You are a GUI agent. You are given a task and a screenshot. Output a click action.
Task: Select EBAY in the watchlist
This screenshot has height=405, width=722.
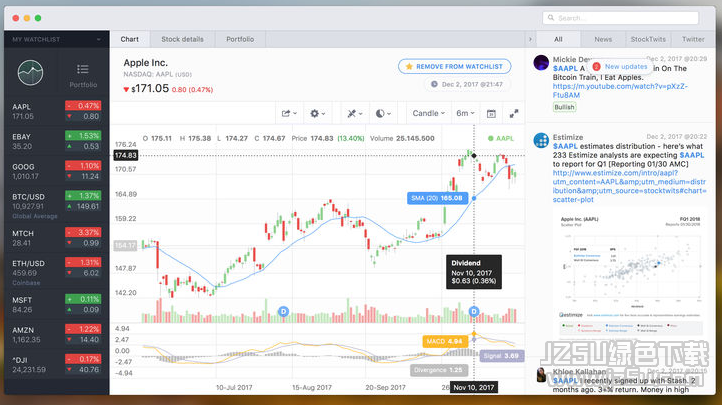pos(57,141)
